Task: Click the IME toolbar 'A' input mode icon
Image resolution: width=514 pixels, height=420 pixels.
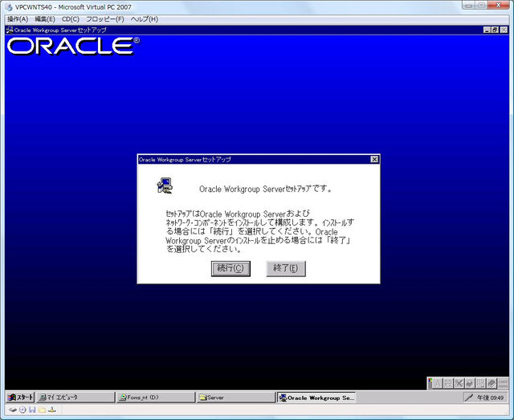Action: 438,383
